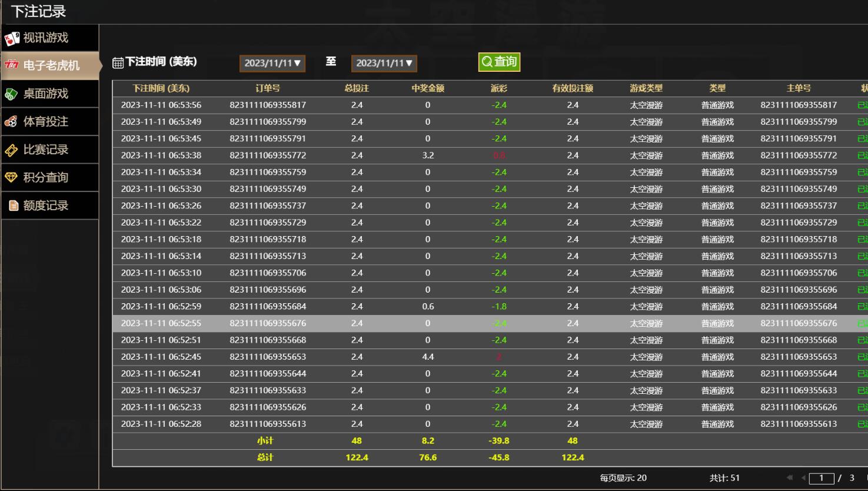Click the 共计: 51 record count
The height and width of the screenshot is (491, 868).
tap(724, 478)
